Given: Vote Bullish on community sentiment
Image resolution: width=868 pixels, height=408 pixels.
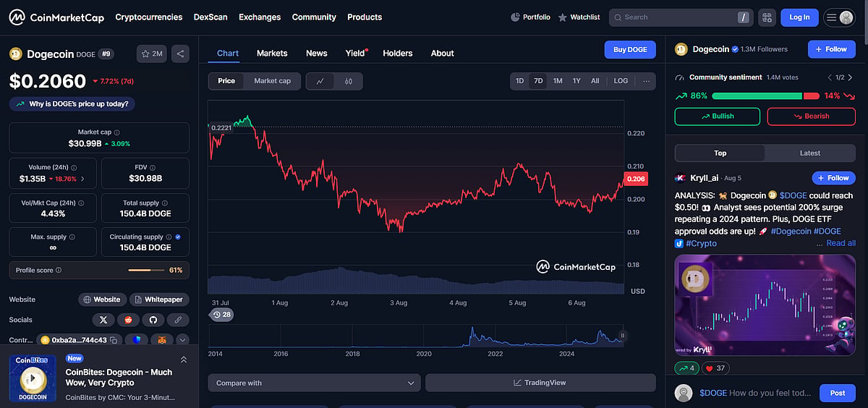Looking at the screenshot, I should [718, 116].
